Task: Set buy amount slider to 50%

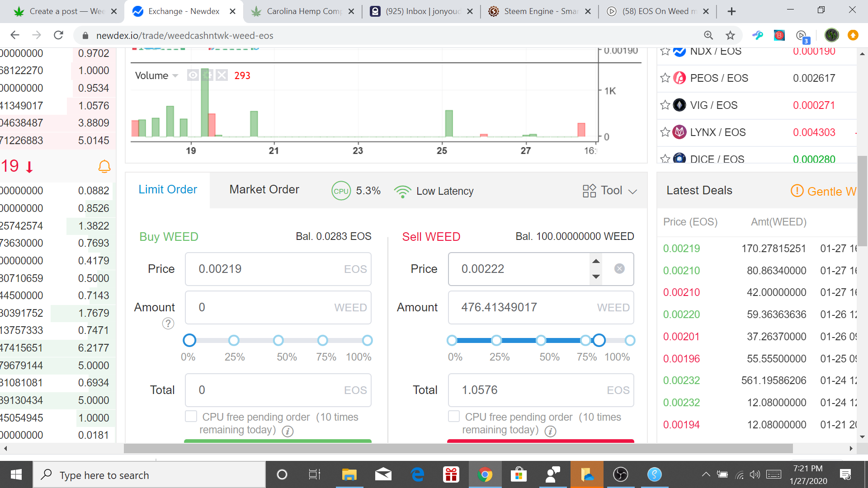Action: pos(278,340)
